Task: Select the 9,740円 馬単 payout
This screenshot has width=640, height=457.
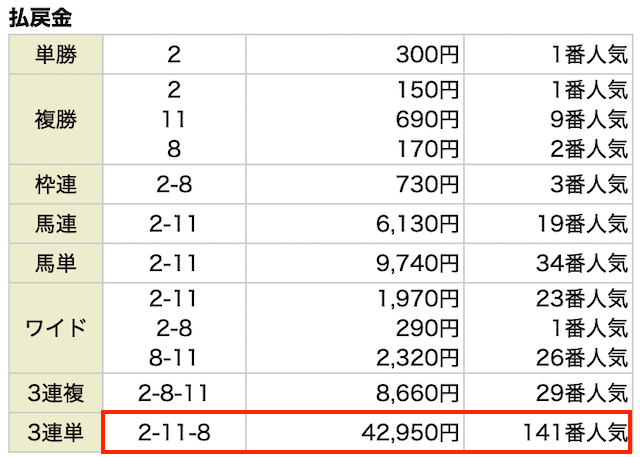Action: (x=418, y=263)
